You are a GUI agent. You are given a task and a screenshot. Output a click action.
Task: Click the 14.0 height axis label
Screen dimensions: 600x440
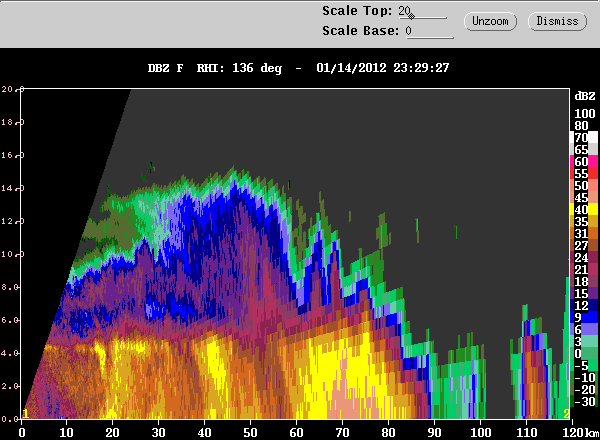[x=13, y=188]
